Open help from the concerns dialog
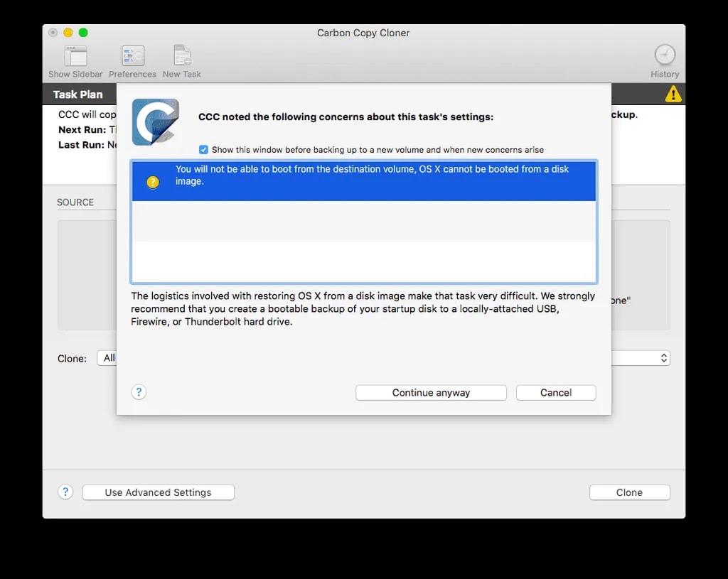Screen dimensions: 728x579 139,392
